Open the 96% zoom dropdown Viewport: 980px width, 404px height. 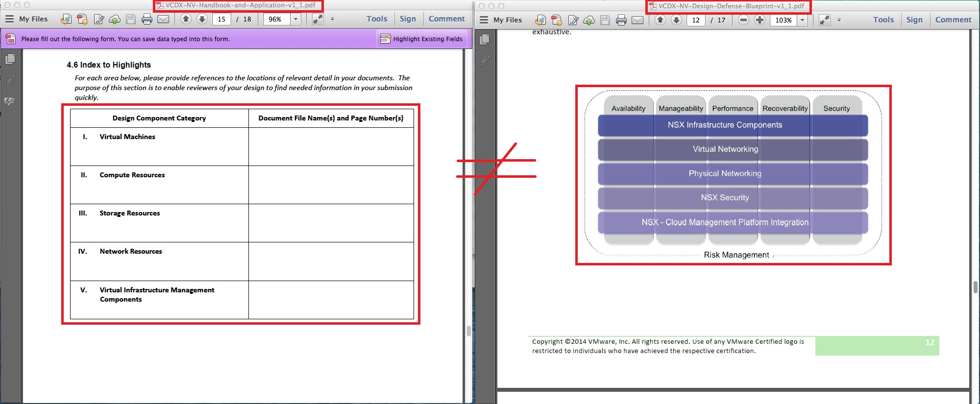click(x=295, y=19)
